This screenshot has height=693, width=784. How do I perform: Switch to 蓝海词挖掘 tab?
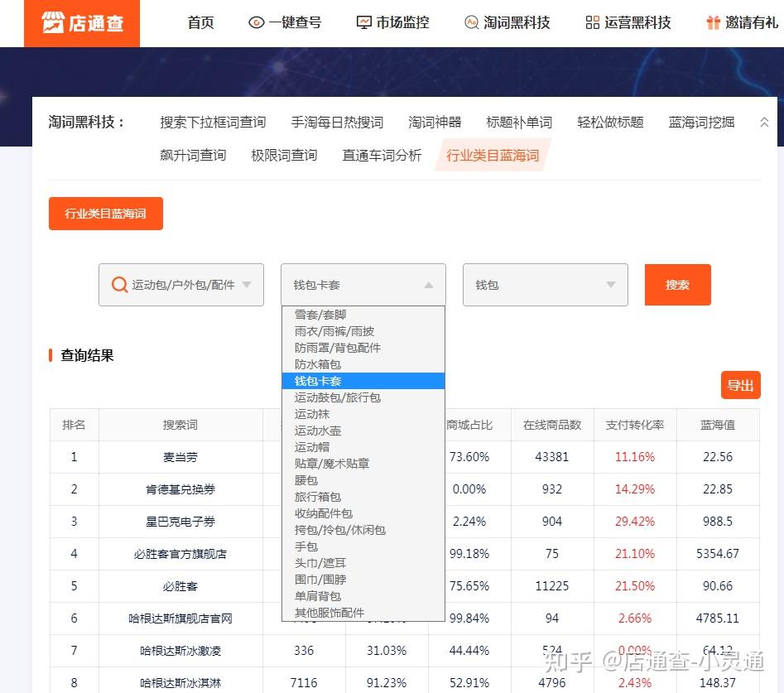click(701, 122)
